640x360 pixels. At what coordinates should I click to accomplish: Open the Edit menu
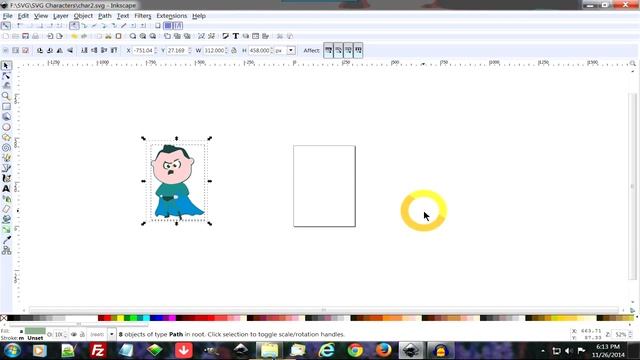pos(23,16)
